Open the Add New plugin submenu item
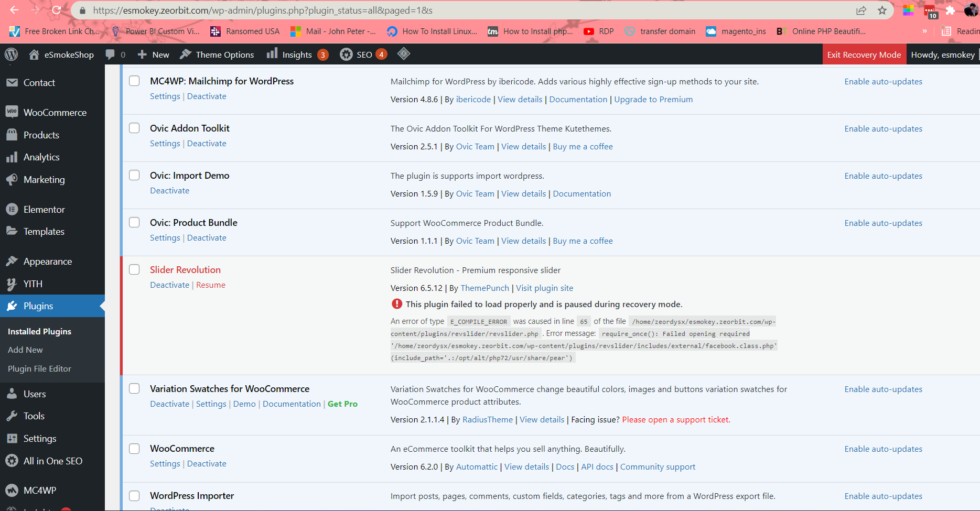This screenshot has height=511, width=980. [25, 350]
